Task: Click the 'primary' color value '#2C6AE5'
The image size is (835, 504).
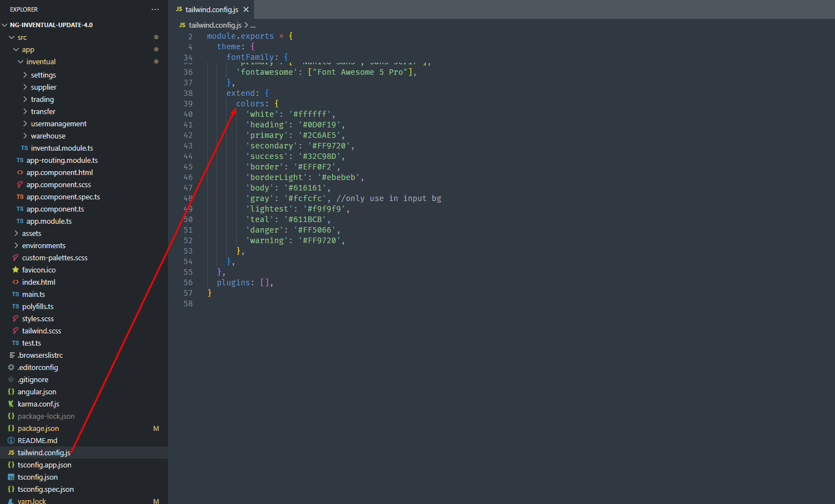Action: (319, 135)
